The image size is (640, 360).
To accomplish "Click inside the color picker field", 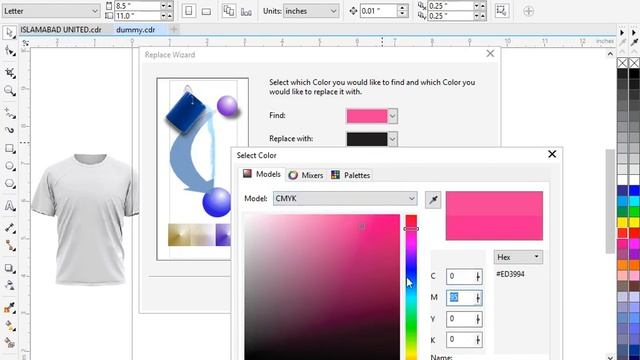I will 322,287.
